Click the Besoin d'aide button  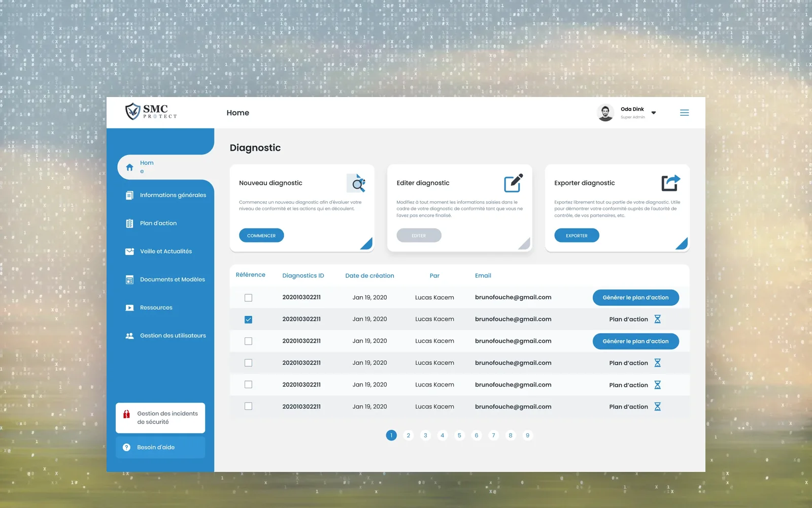(160, 448)
